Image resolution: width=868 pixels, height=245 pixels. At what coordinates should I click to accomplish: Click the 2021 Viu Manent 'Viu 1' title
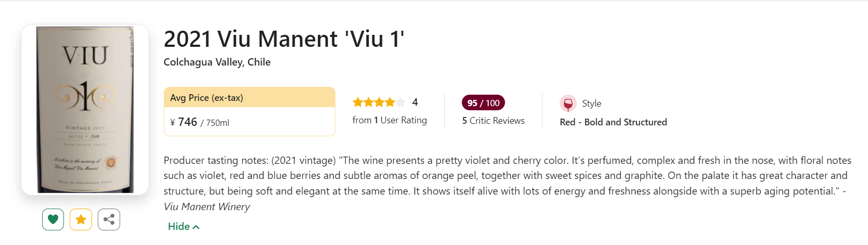[284, 39]
